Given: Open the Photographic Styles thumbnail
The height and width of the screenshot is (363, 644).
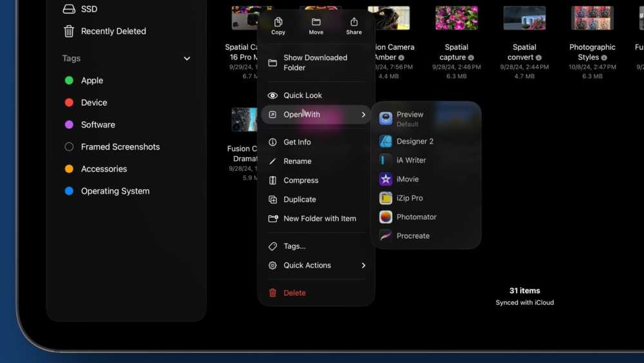Looking at the screenshot, I should [592, 17].
